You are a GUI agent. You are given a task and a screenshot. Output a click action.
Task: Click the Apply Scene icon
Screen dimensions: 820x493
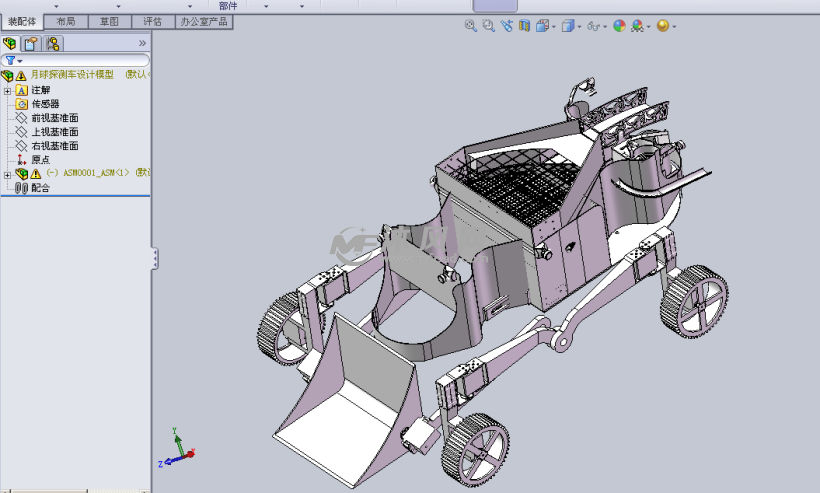point(636,26)
